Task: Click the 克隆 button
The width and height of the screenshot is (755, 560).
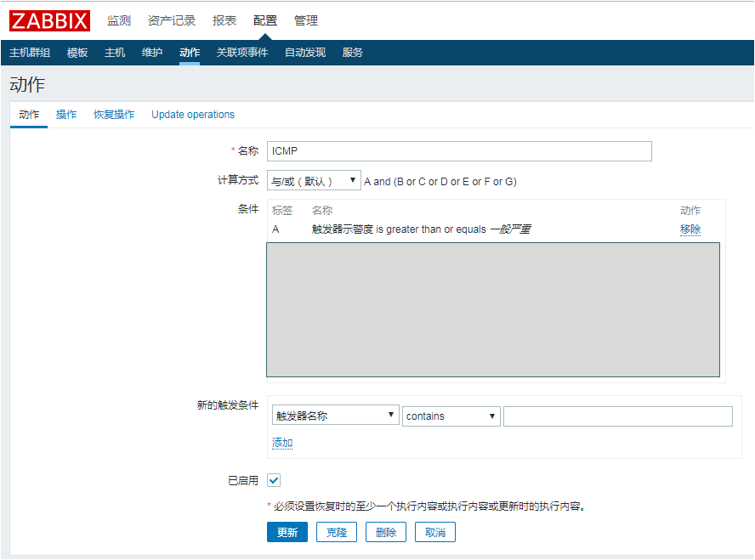Action: [337, 532]
